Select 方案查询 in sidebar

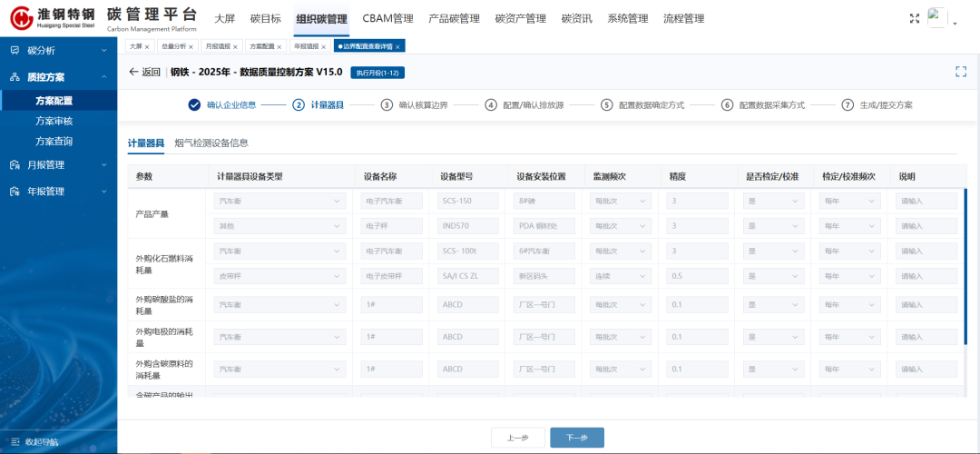point(54,142)
